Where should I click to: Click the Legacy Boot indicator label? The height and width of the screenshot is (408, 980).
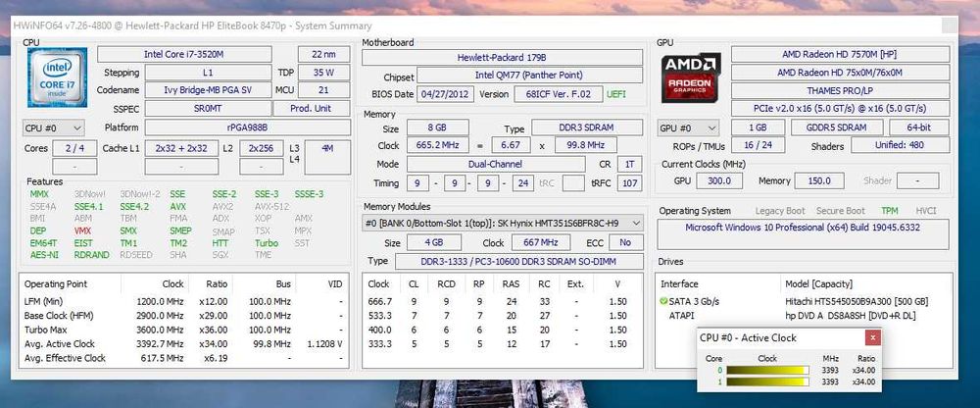pyautogui.click(x=780, y=211)
